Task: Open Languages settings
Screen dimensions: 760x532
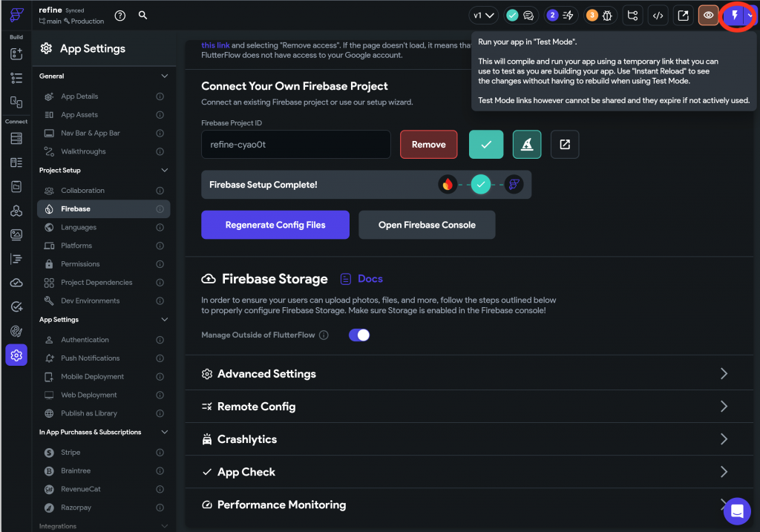Action: [104, 227]
